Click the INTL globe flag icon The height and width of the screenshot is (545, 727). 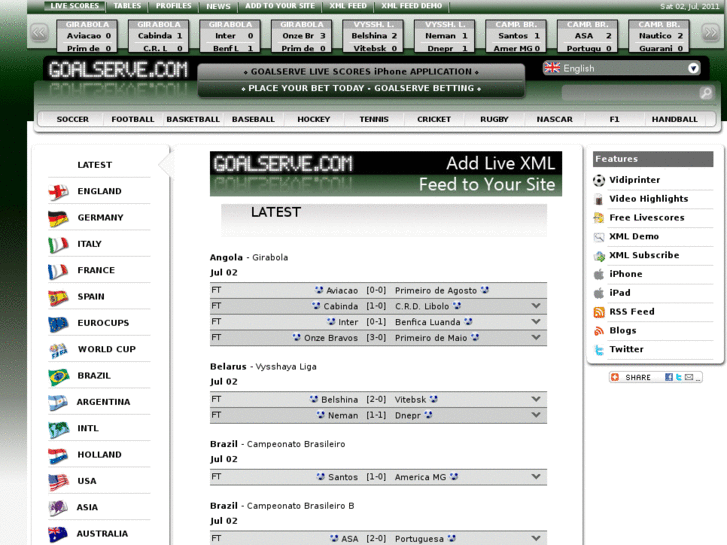(58, 429)
